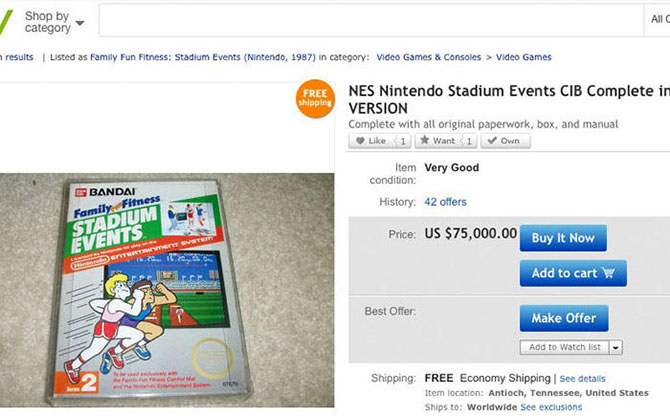Open the Video Games & Consoles breadcrumb

click(x=429, y=57)
